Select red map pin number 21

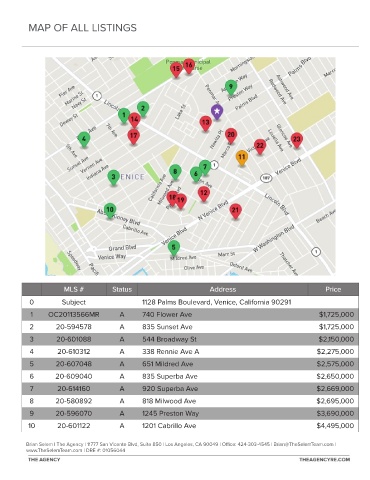point(235,211)
